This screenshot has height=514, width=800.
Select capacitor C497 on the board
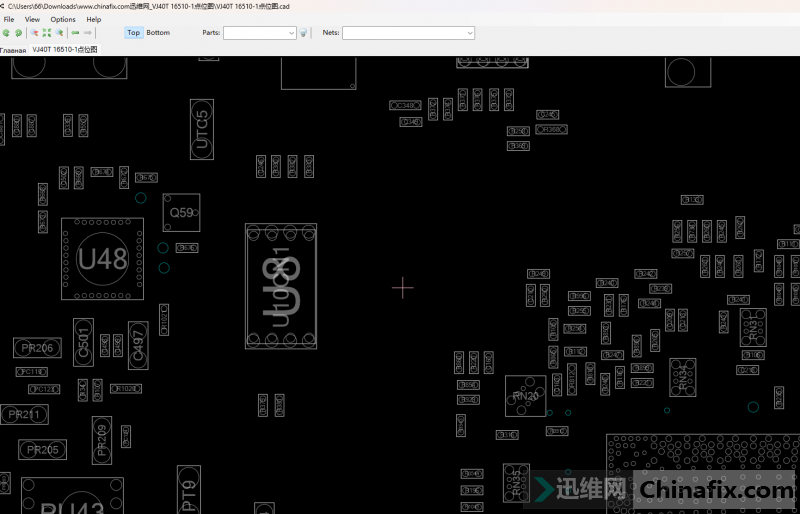tap(138, 346)
